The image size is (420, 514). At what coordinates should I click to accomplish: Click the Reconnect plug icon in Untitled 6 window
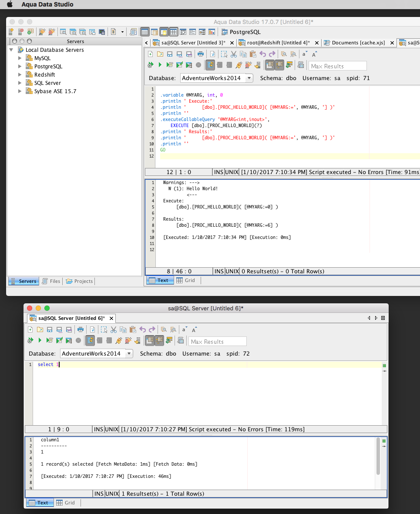(x=119, y=340)
